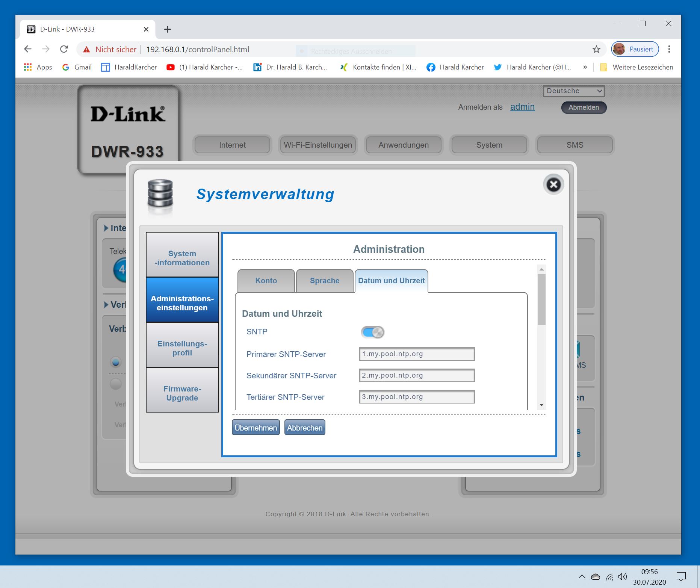
Task: Click the browser forward arrow
Action: click(46, 49)
